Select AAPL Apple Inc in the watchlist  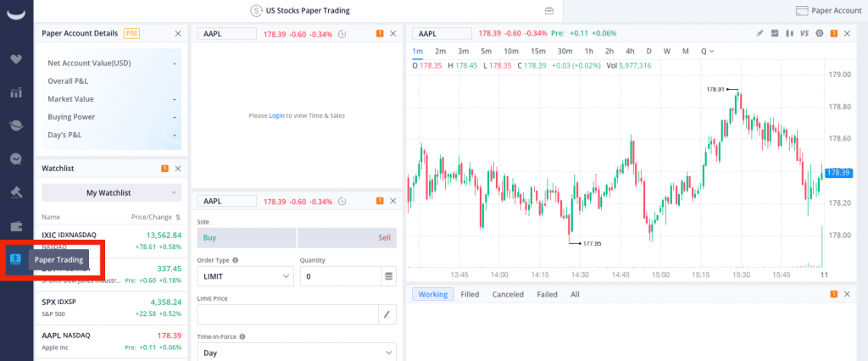click(x=111, y=341)
